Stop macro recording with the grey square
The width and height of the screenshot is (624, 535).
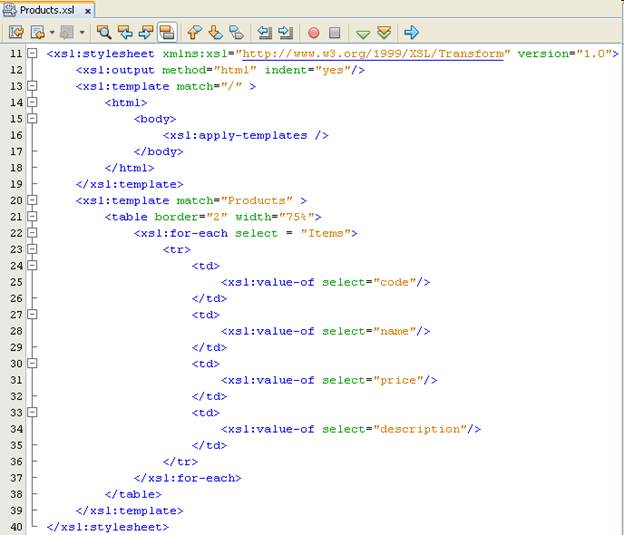click(335, 32)
